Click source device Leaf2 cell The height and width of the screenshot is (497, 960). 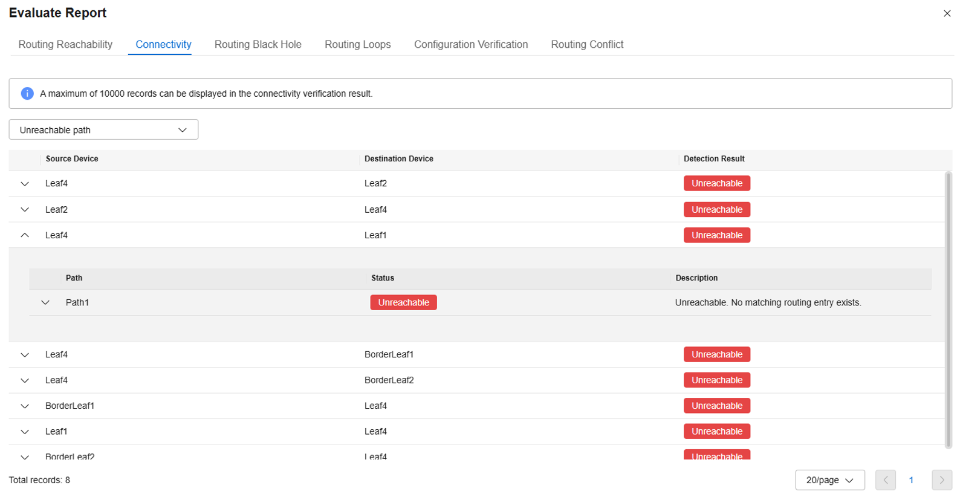click(x=56, y=210)
